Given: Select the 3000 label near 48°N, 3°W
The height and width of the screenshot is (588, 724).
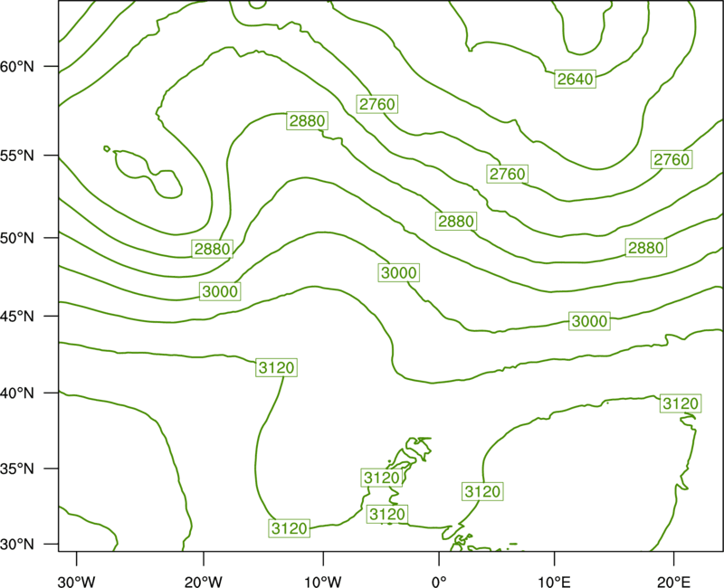Looking at the screenshot, I should (x=399, y=273).
